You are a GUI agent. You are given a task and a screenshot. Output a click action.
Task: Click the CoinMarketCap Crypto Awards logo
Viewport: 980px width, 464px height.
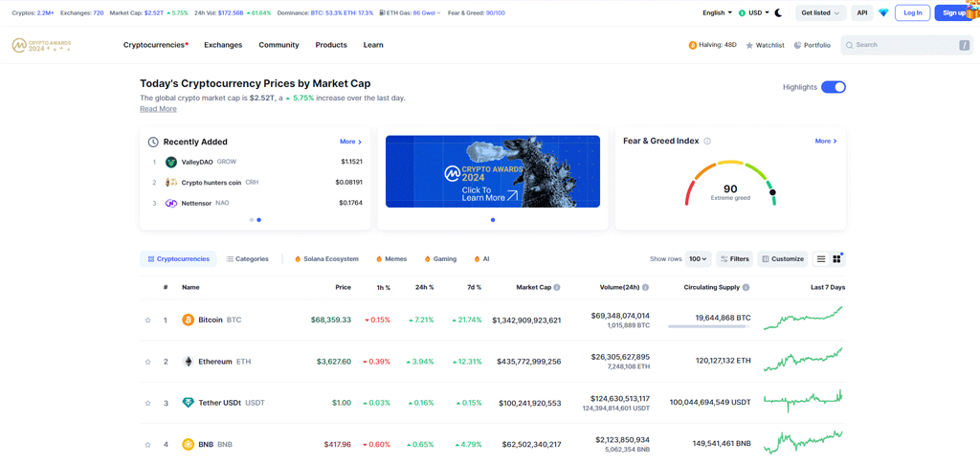pos(41,45)
